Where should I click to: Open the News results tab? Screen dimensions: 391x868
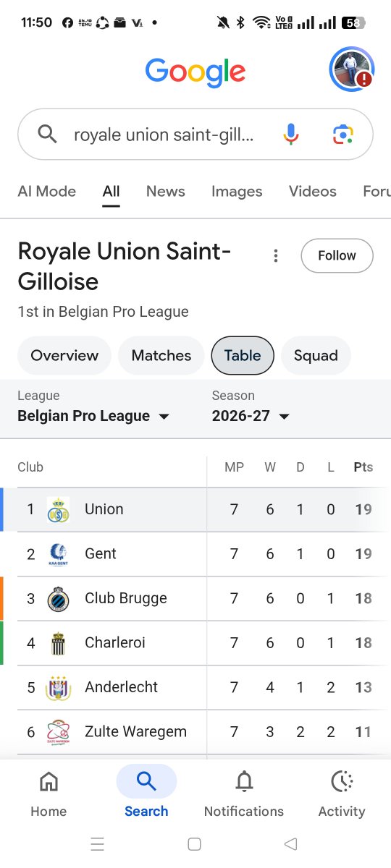coord(166,191)
